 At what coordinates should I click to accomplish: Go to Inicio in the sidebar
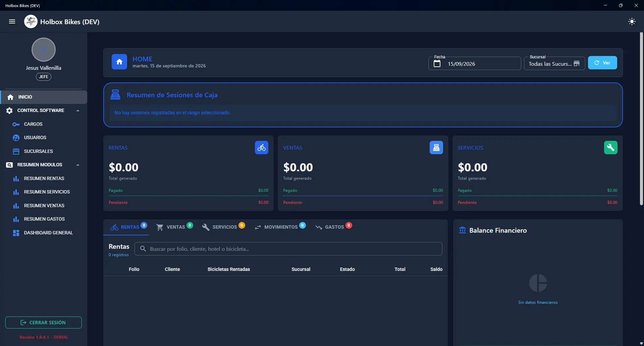click(44, 97)
